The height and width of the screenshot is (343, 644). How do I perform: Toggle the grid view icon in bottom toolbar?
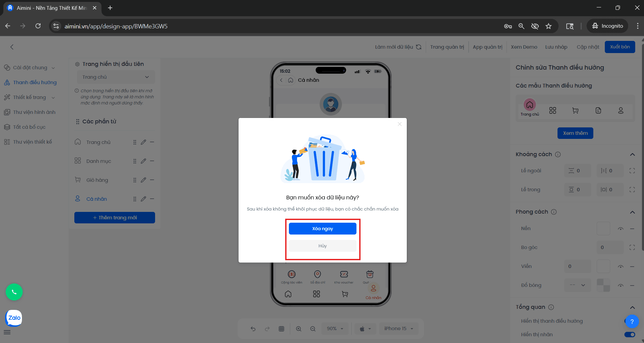coord(281,329)
